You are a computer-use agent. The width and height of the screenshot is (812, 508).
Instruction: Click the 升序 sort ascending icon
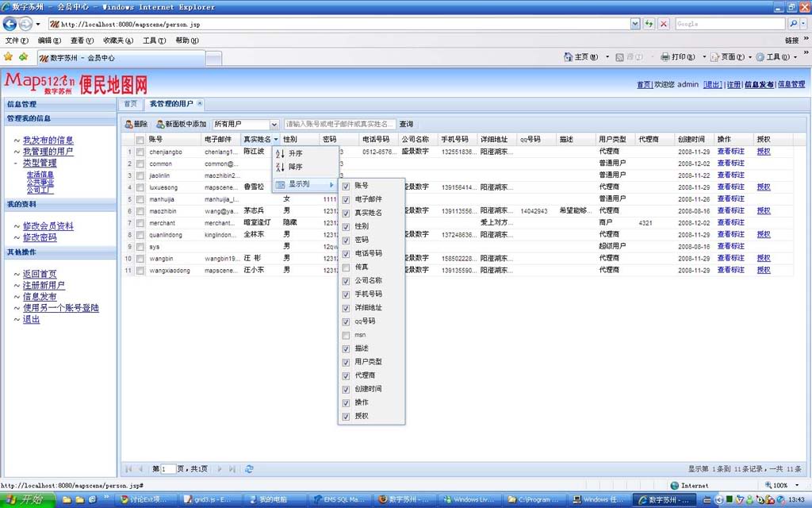tap(280, 153)
